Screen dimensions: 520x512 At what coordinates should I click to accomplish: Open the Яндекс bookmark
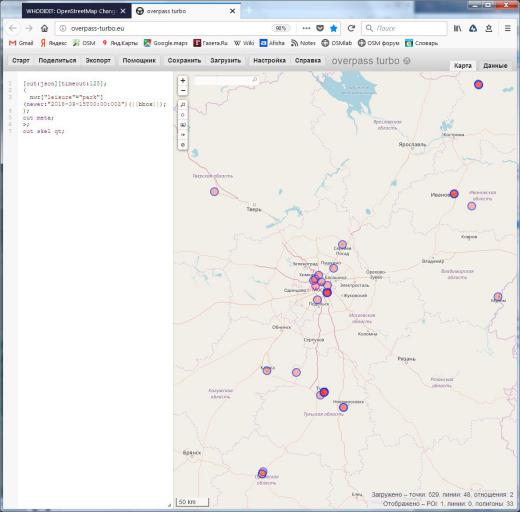click(53, 43)
